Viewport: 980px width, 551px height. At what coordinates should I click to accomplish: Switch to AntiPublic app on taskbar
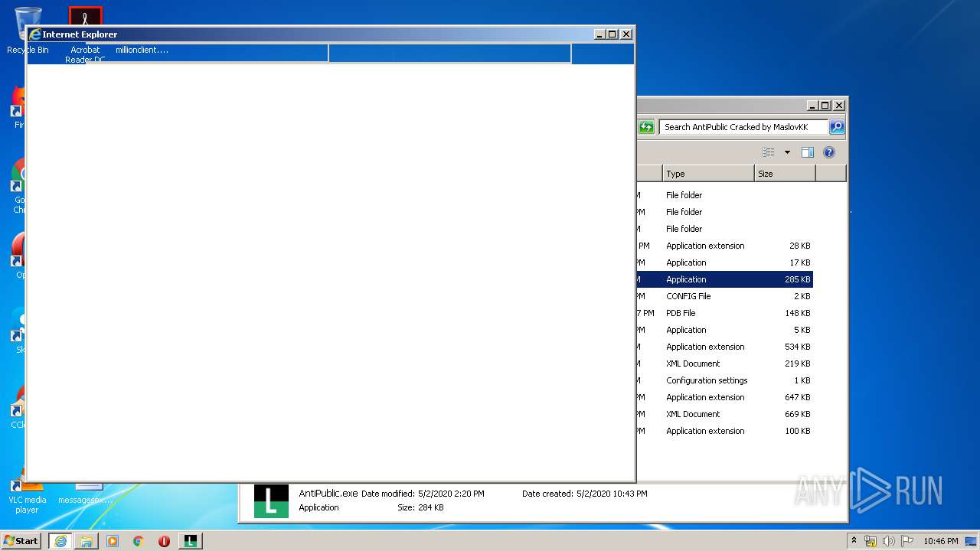coord(191,541)
